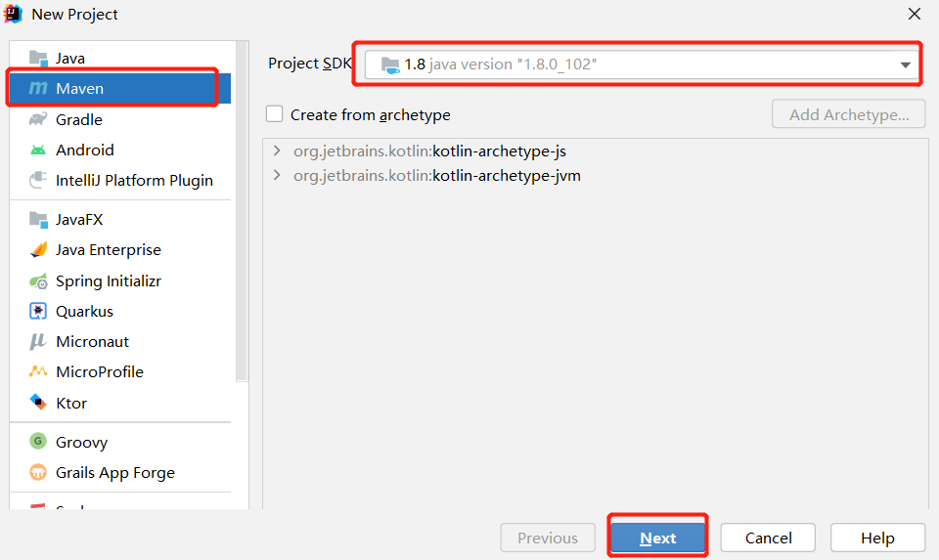Select the Micronaut list entry
Viewport: 939px width, 560px height.
[x=120, y=341]
